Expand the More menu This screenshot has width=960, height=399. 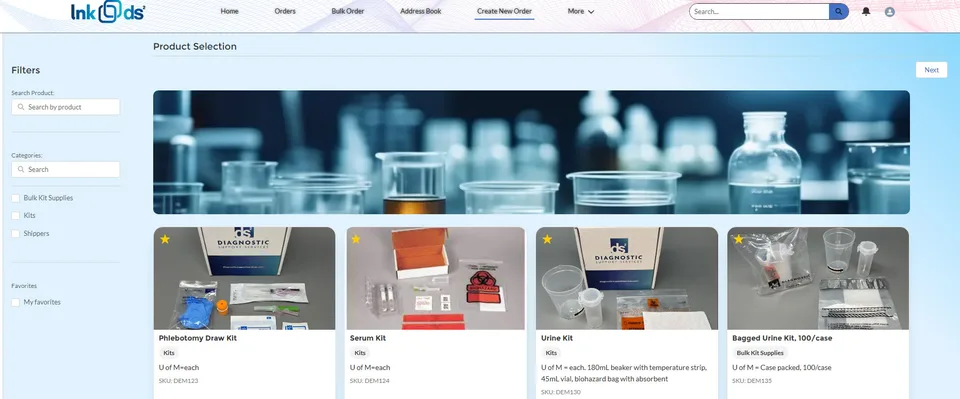pos(580,12)
